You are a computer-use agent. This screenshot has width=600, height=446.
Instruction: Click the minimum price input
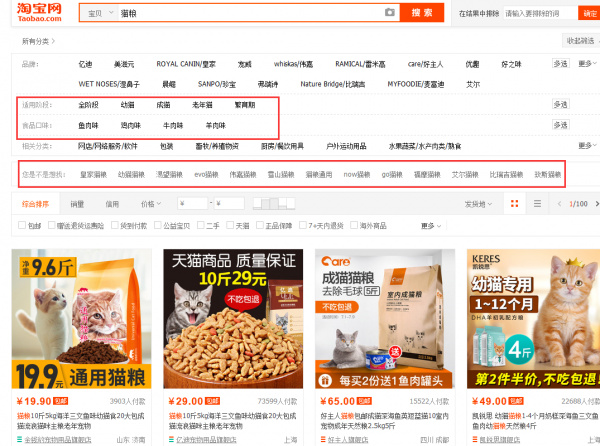192,203
